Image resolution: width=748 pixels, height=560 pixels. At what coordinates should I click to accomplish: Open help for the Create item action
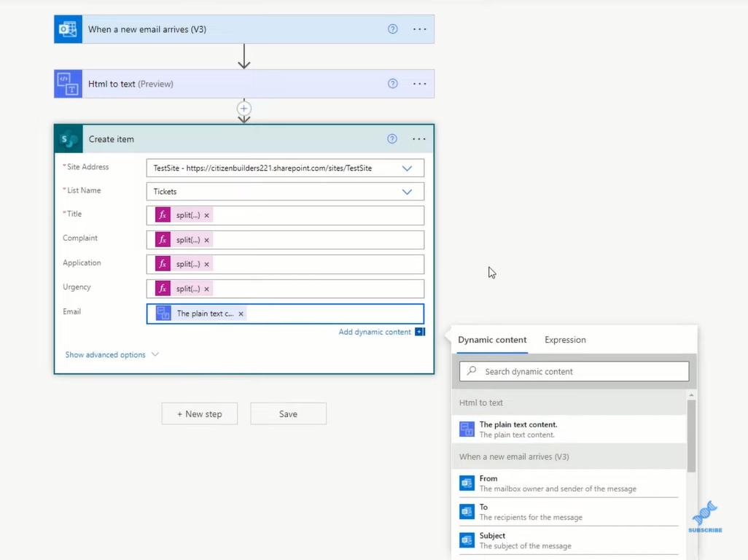(392, 139)
